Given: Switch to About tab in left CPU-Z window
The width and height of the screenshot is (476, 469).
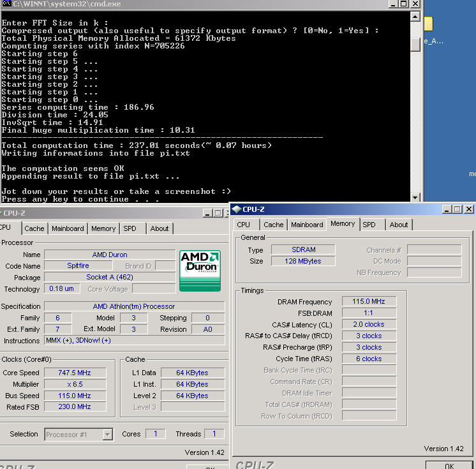Looking at the screenshot, I should click(160, 228).
